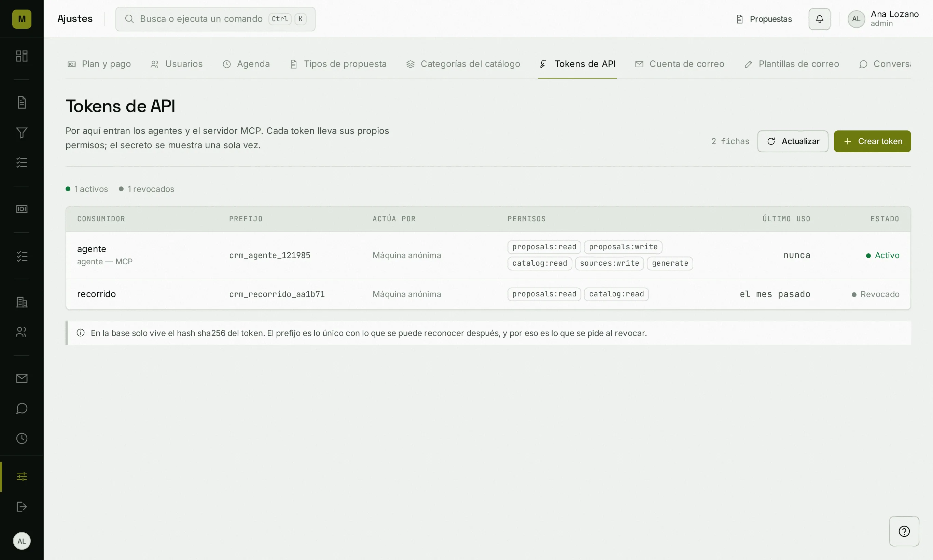This screenshot has width=933, height=560.
Task: Click the search magnifier icon
Action: click(x=129, y=19)
